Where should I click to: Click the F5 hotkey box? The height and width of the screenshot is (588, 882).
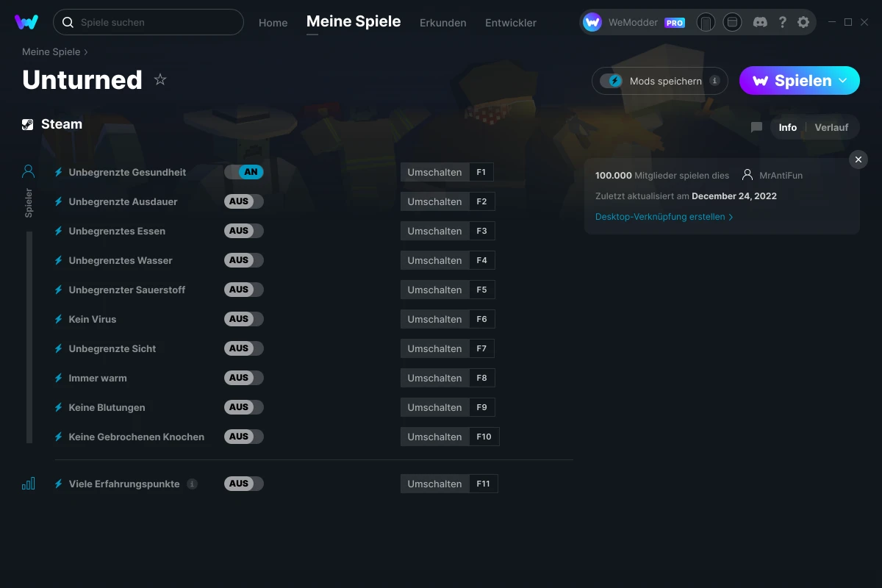481,290
